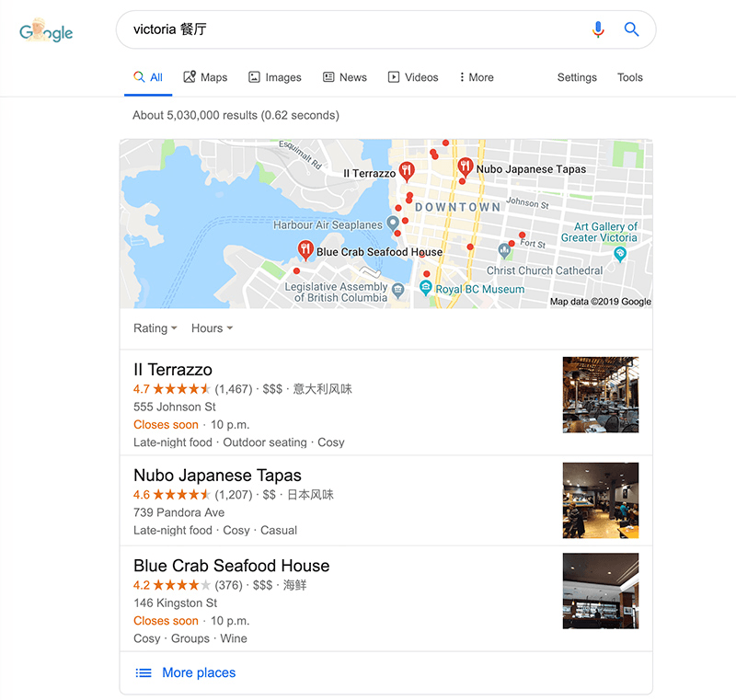
Task: Switch to the Maps tab
Action: (x=205, y=77)
